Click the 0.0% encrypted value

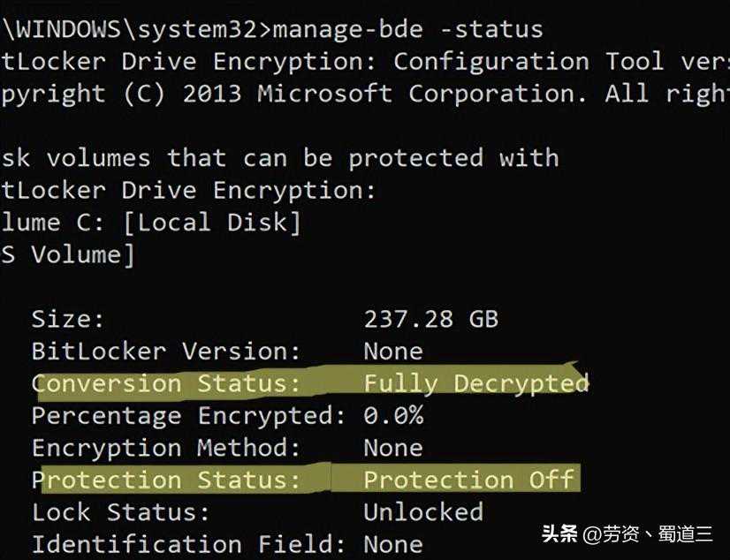click(393, 415)
